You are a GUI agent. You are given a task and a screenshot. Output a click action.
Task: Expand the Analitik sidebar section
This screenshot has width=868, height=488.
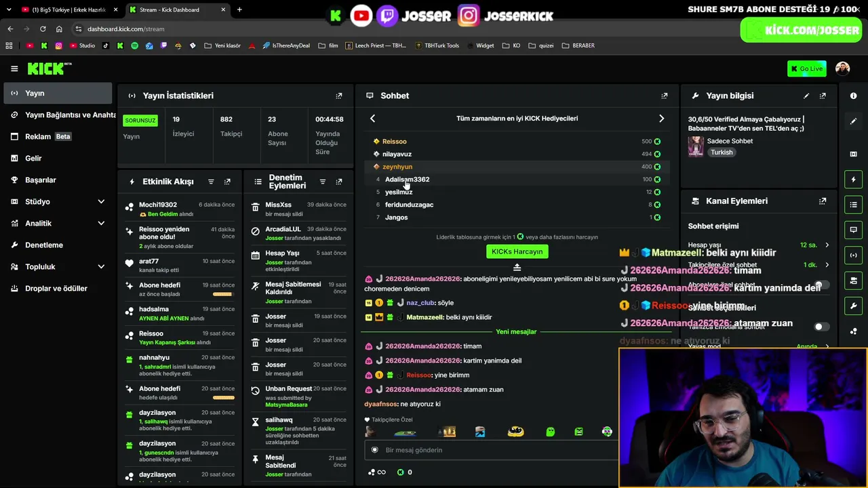pos(101,223)
